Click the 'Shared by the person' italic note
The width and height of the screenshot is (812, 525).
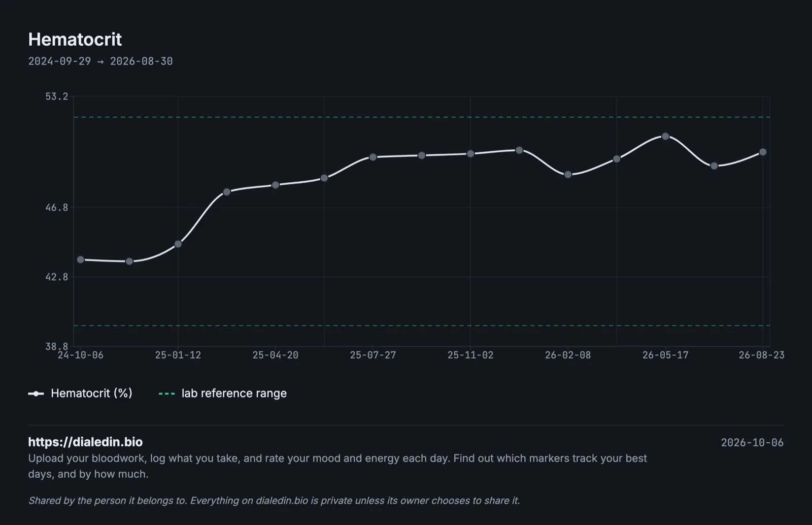(274, 501)
